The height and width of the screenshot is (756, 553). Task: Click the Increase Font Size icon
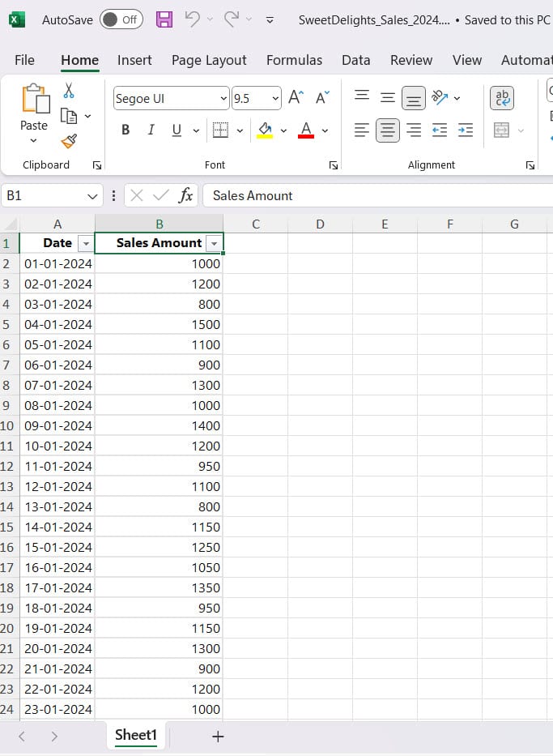coord(296,97)
